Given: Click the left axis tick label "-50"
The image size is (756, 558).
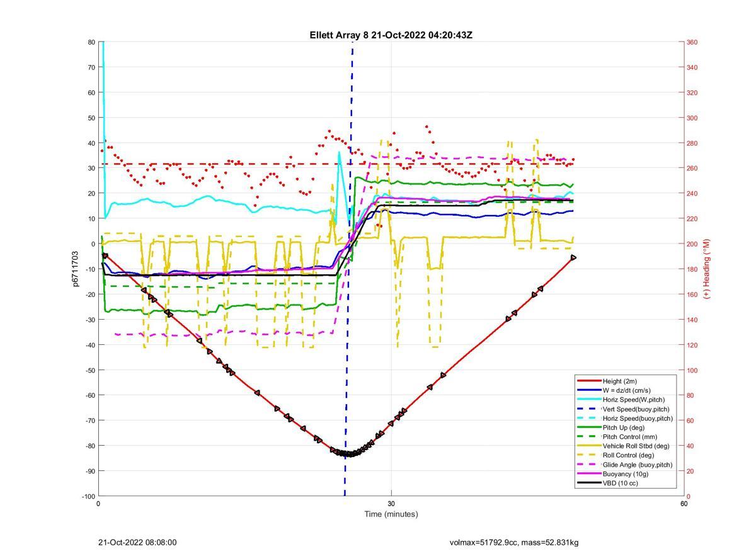Looking at the screenshot, I should pyautogui.click(x=90, y=370).
